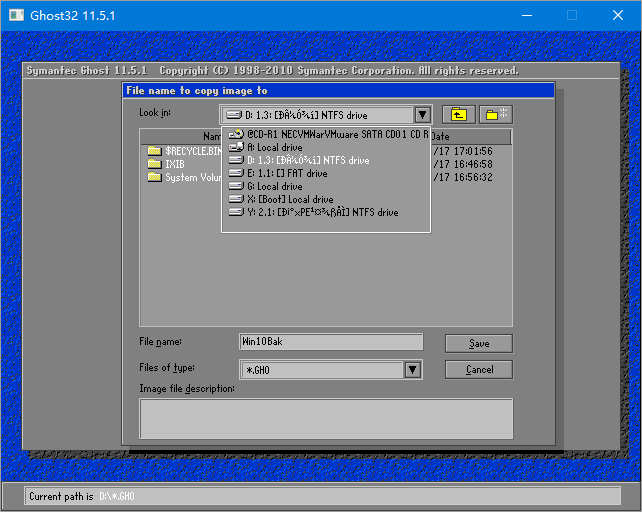Minimize the Ghost32 window
The width and height of the screenshot is (642, 512).
[527, 16]
